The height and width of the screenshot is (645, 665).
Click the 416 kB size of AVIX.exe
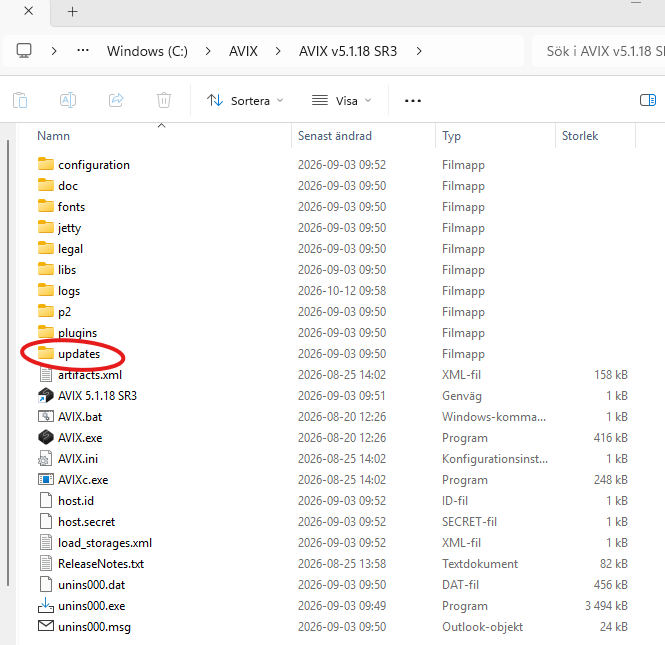[610, 438]
